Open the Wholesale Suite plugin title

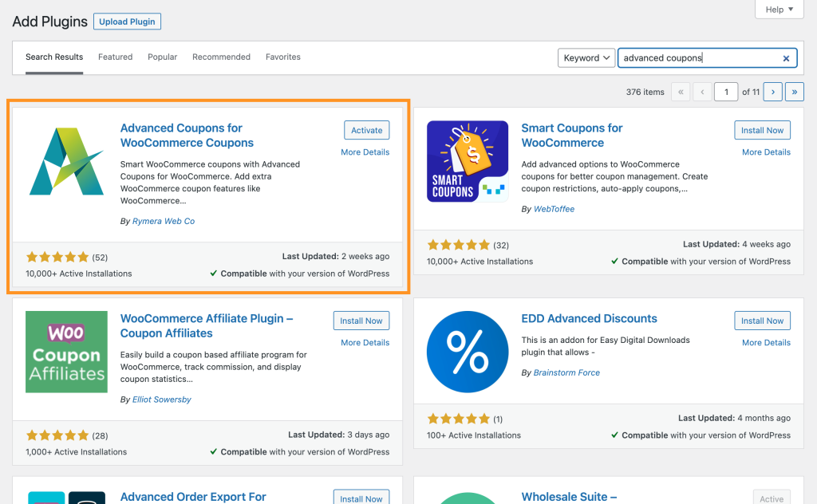pyautogui.click(x=569, y=498)
